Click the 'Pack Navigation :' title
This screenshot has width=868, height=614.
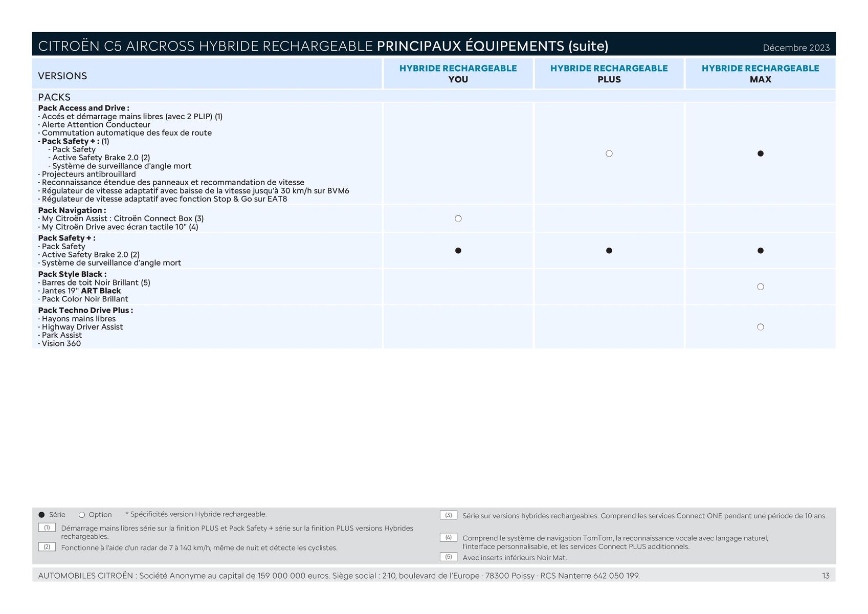72,210
